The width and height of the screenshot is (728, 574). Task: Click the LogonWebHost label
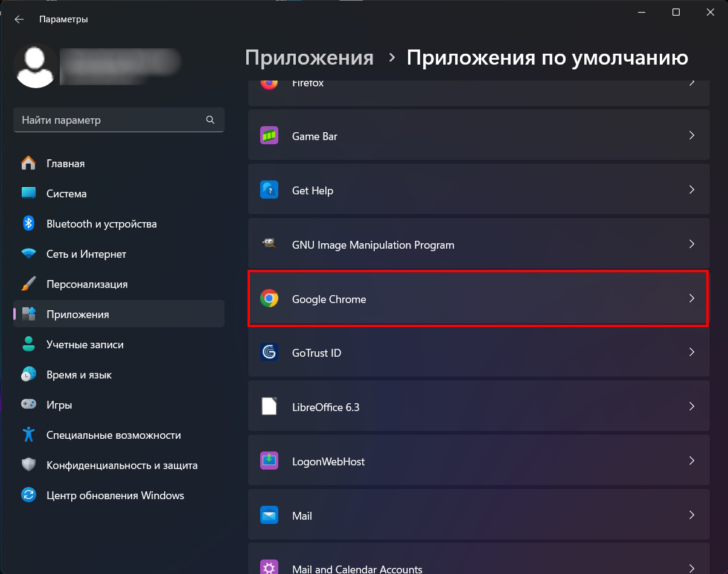click(x=328, y=462)
